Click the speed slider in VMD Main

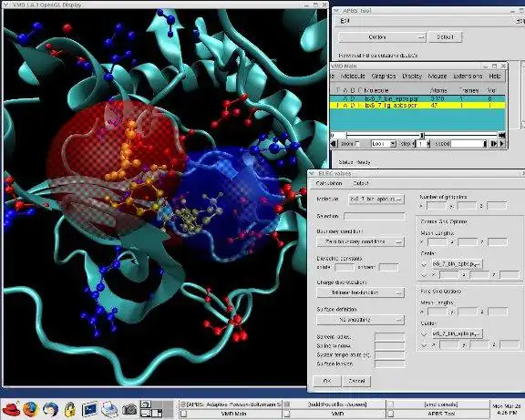click(468, 144)
